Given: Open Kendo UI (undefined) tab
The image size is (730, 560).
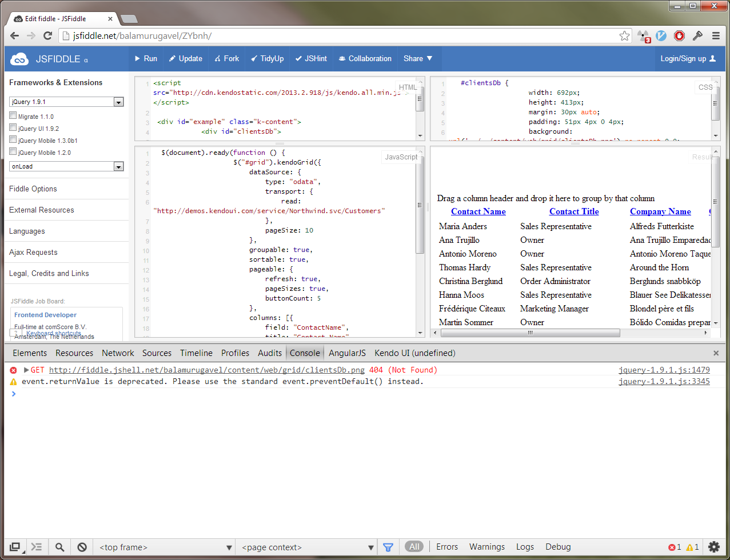Looking at the screenshot, I should click(414, 353).
